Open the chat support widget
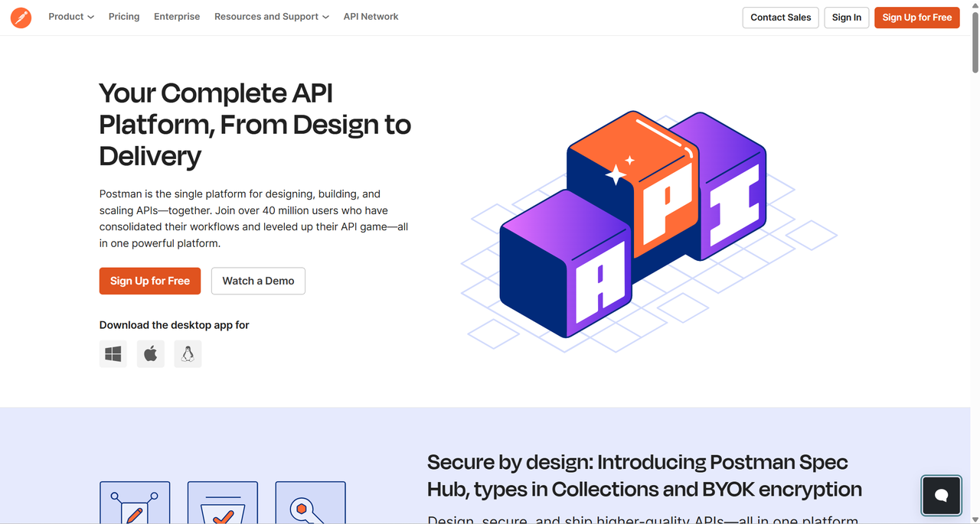 pos(942,495)
